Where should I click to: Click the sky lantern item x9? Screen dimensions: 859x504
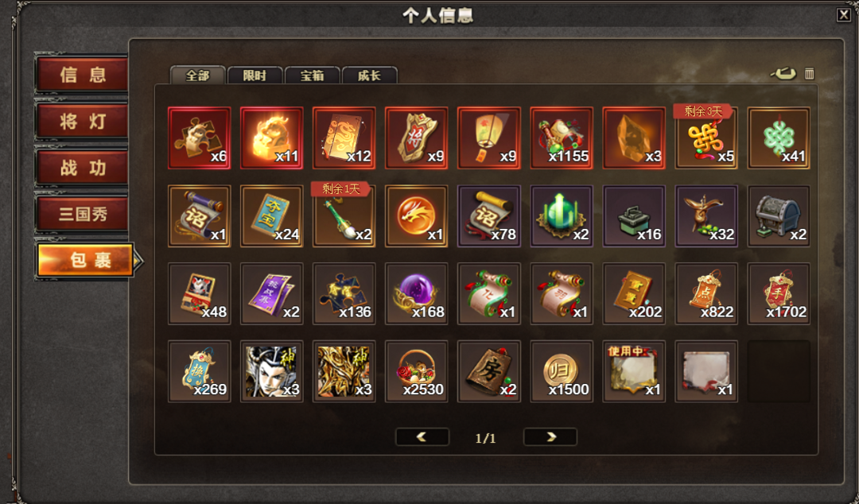tap(488, 138)
